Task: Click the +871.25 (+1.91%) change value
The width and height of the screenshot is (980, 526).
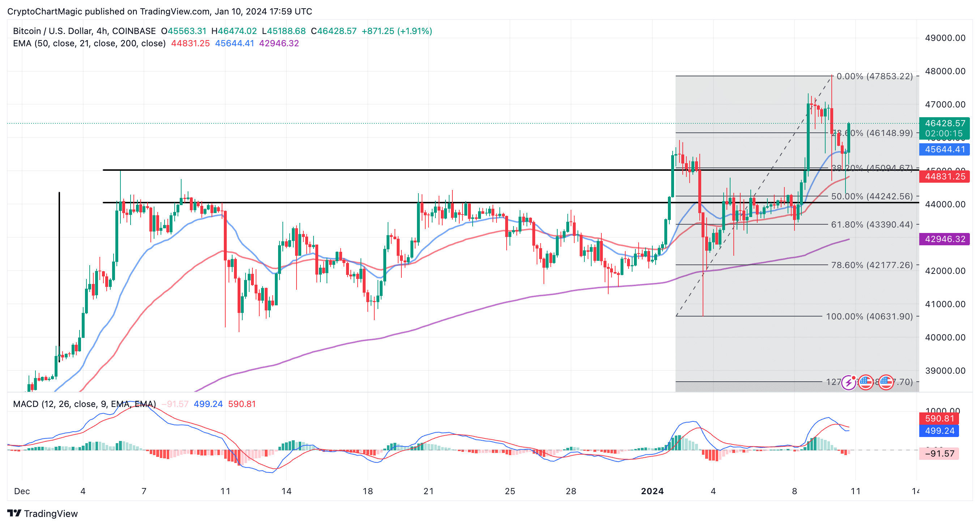Action: click(397, 31)
